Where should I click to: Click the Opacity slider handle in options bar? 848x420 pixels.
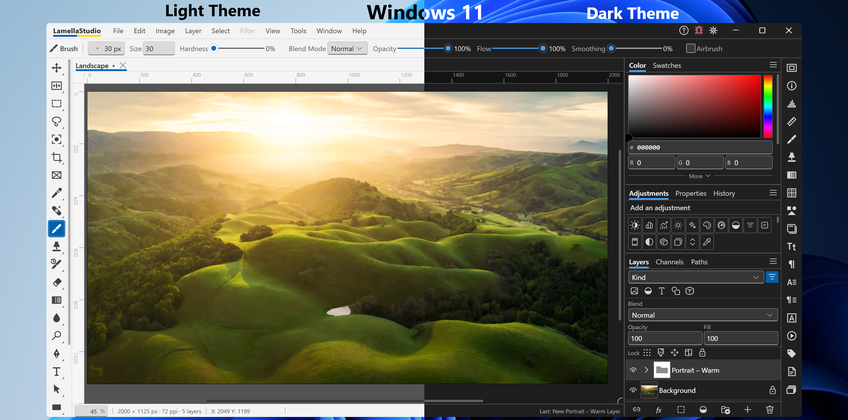tap(448, 49)
